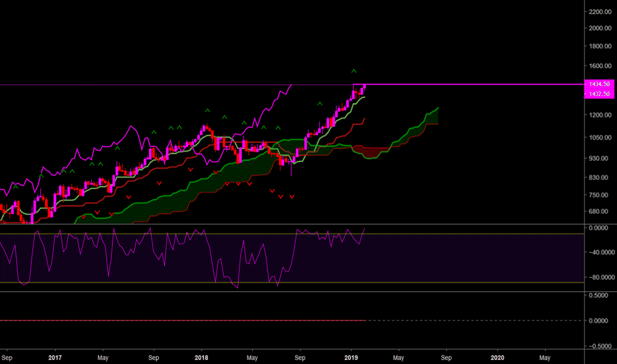The image size is (617, 364).
Task: Click the Sep label just before 2018
Action: [x=154, y=357]
